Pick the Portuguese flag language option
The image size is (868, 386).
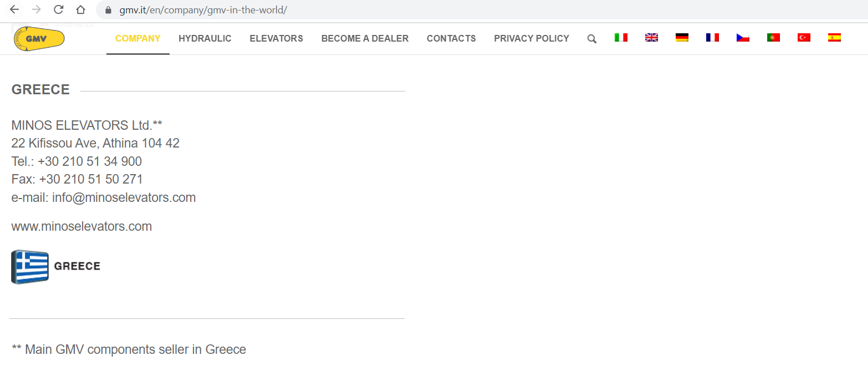(773, 38)
